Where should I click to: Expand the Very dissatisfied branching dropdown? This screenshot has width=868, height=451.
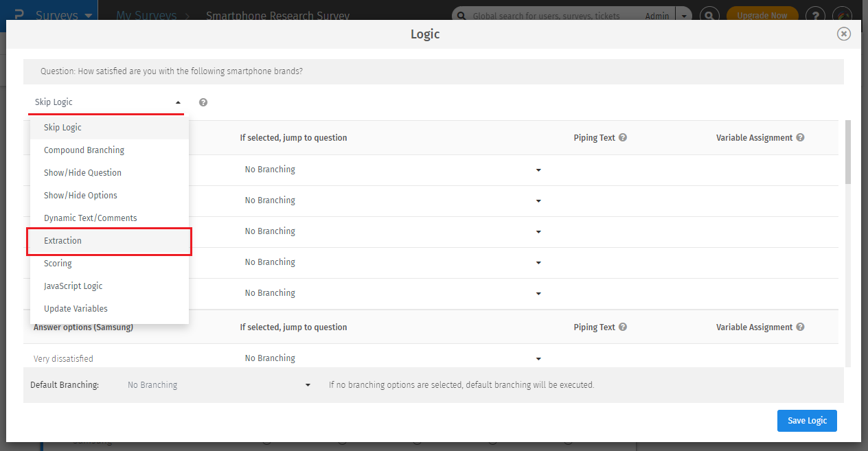pos(538,358)
